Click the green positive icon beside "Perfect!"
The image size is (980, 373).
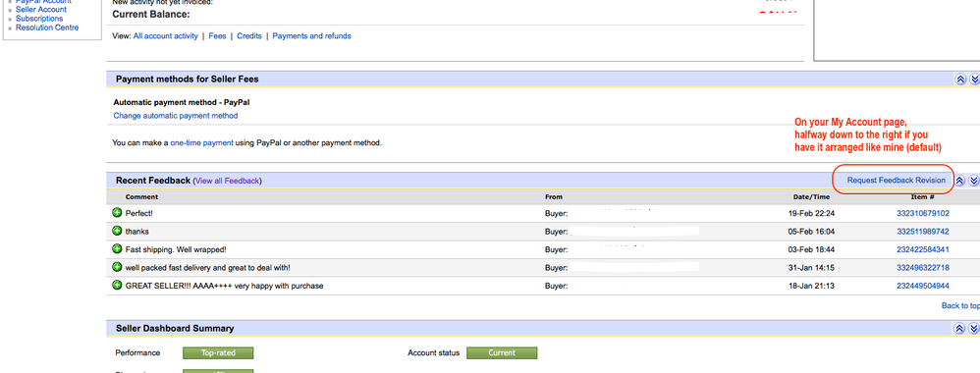117,213
